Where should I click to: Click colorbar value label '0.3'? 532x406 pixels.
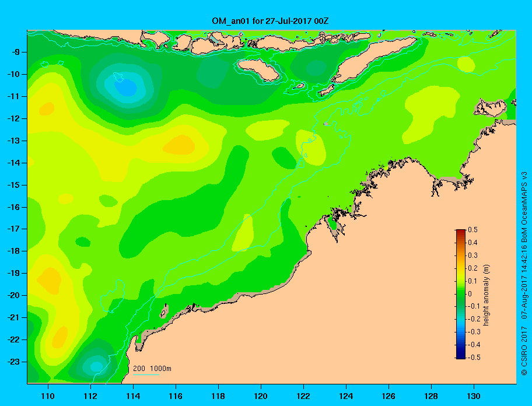pos(473,256)
